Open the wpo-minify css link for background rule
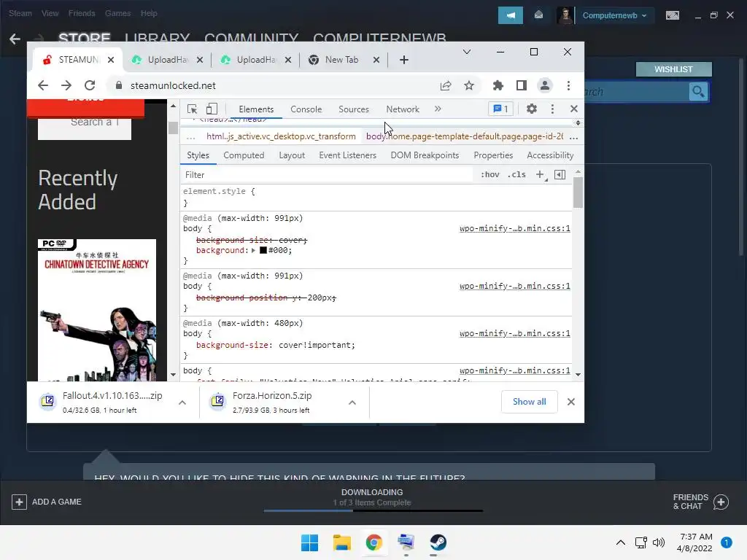Viewport: 747px width, 560px height. [x=514, y=228]
